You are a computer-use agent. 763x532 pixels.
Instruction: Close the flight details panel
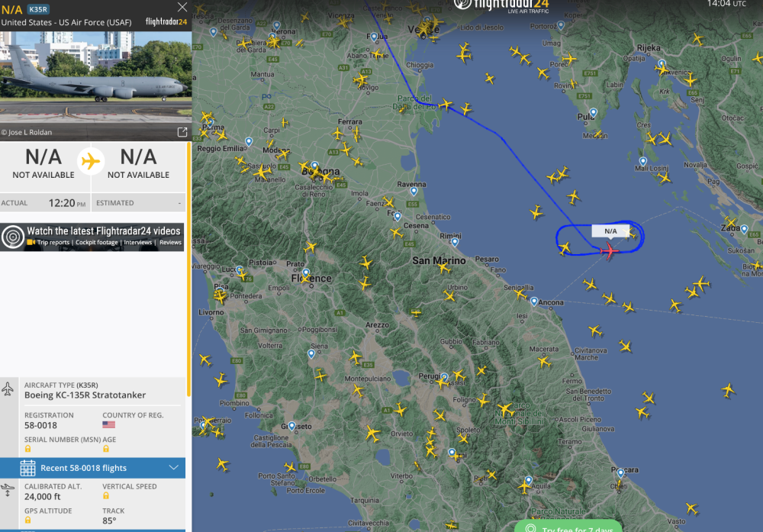click(182, 7)
